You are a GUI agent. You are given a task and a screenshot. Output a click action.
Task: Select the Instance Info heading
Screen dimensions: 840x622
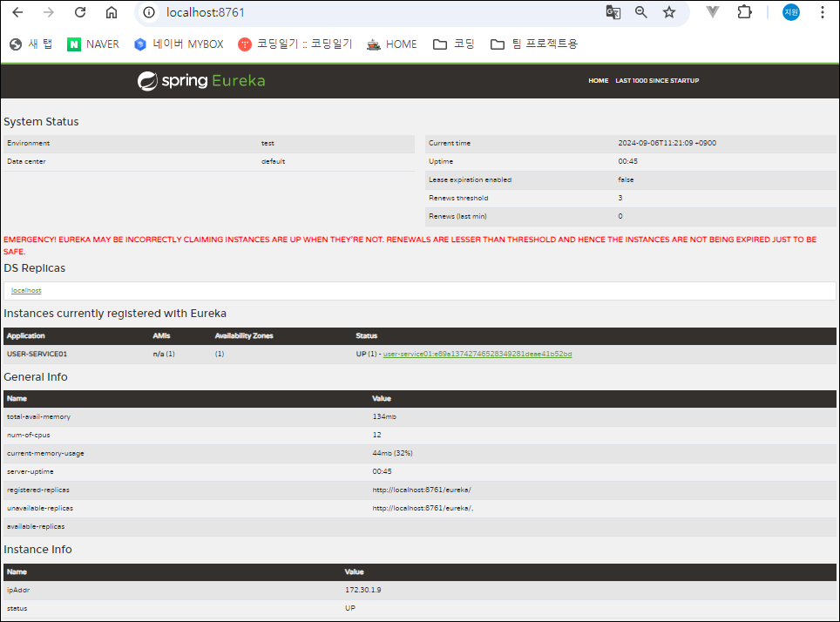[37, 549]
